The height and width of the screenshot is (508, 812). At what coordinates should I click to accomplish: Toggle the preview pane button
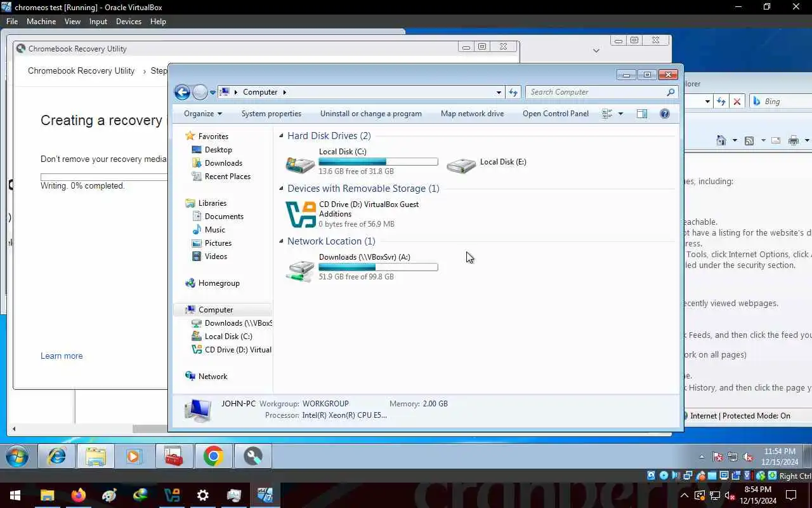point(642,114)
